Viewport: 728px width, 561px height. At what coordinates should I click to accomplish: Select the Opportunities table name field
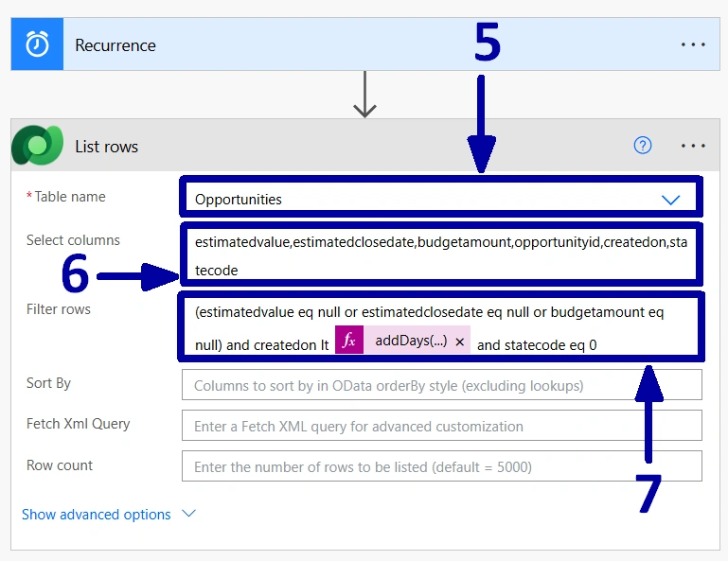(440, 199)
